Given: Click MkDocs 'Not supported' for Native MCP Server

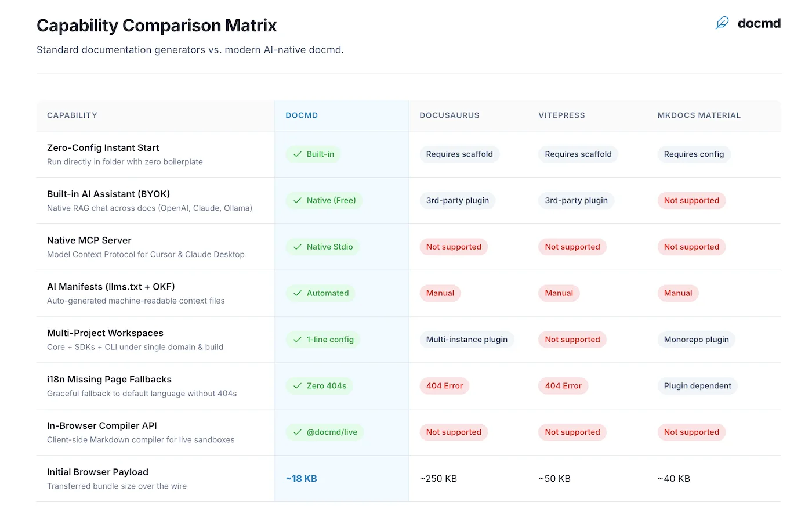Looking at the screenshot, I should (691, 247).
